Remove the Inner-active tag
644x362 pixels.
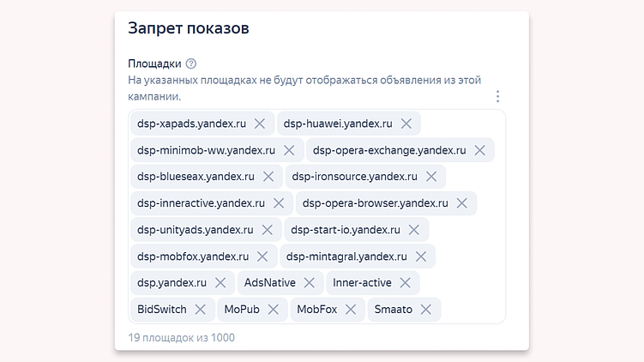pyautogui.click(x=406, y=283)
